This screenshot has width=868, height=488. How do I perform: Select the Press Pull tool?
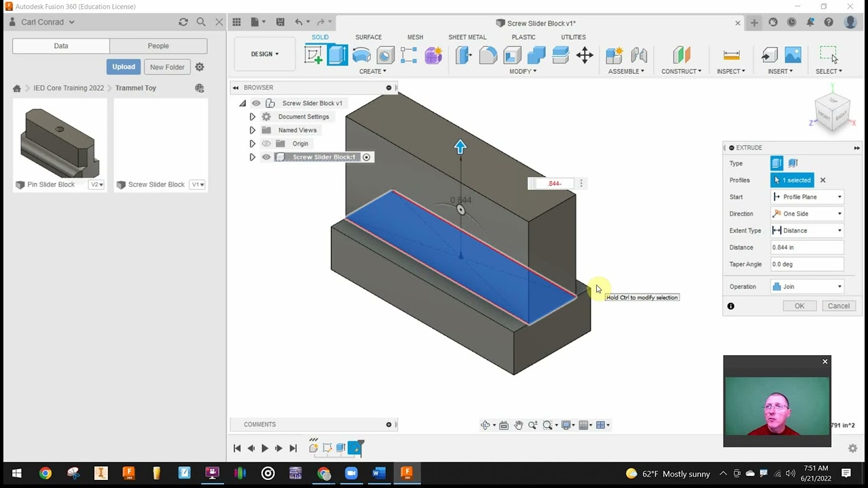[464, 55]
